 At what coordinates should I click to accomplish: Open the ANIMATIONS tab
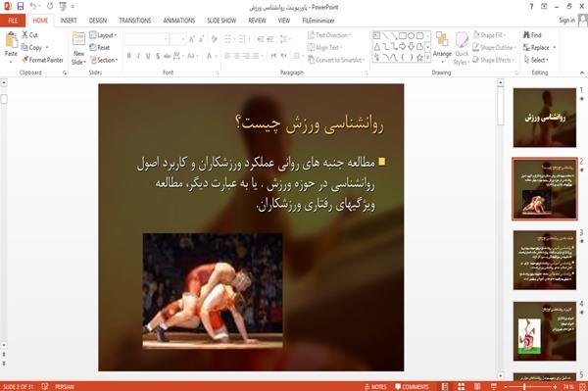point(179,21)
